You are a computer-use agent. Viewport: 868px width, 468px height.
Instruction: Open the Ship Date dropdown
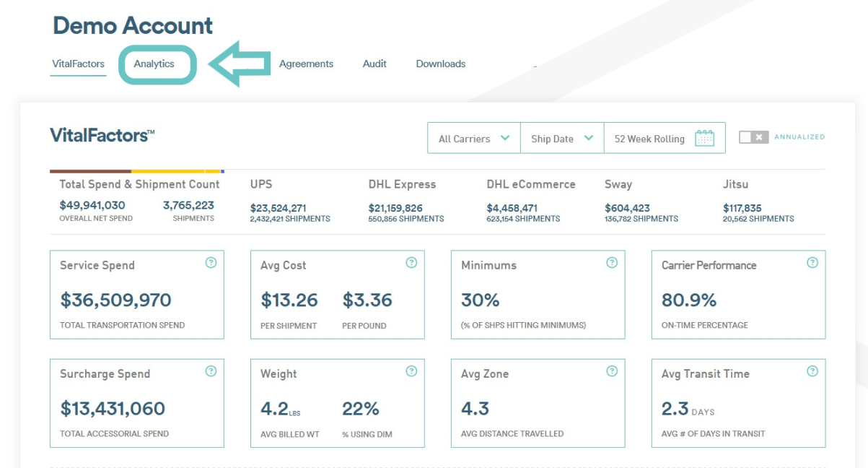pyautogui.click(x=562, y=139)
